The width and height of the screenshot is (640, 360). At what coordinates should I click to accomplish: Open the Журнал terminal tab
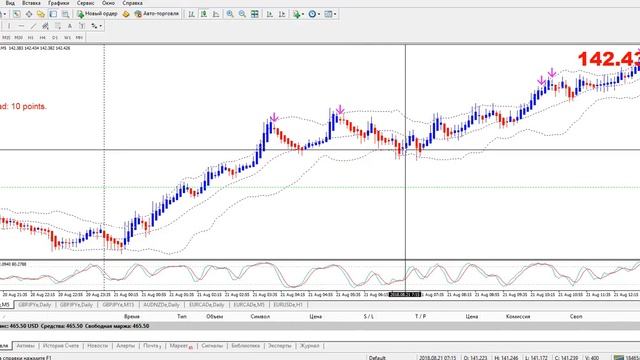coord(310,346)
